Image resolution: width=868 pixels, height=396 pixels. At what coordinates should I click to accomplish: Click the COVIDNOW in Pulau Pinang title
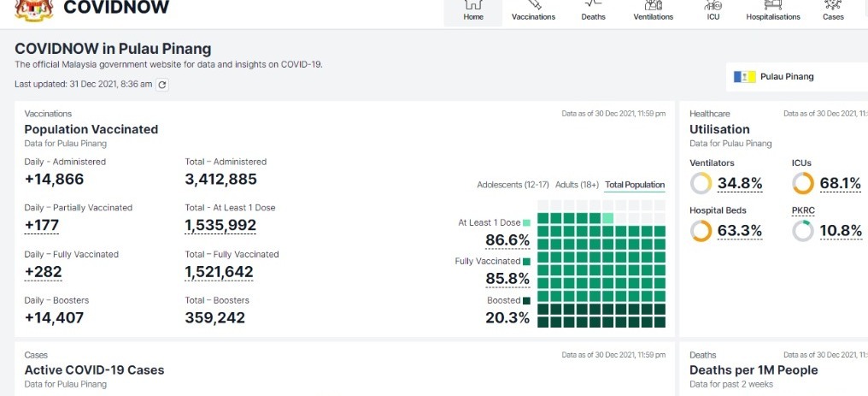pos(113,49)
